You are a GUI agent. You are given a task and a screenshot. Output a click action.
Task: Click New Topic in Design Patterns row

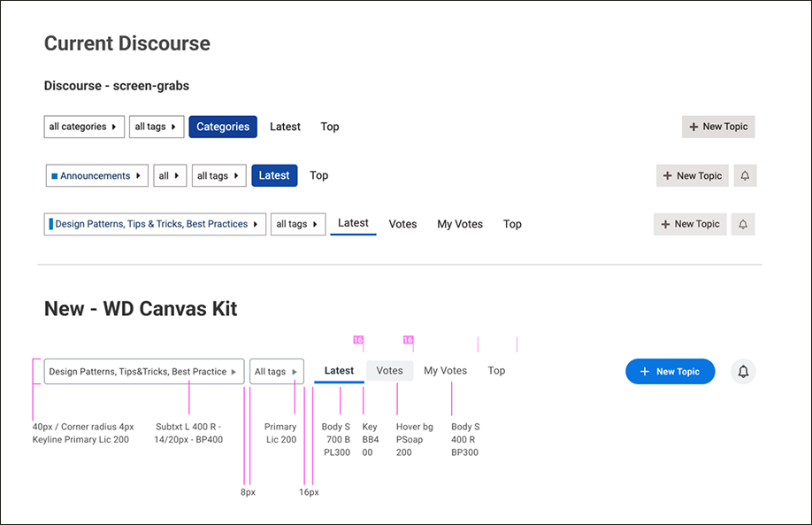point(690,224)
